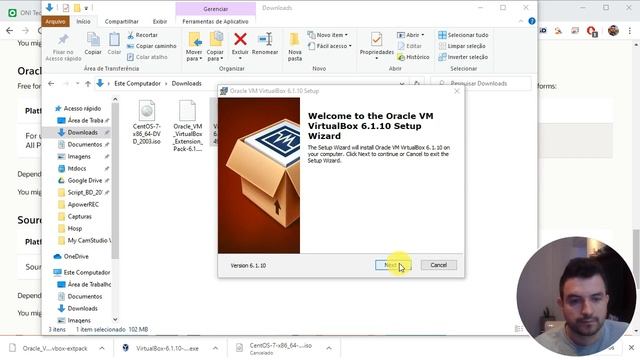The width and height of the screenshot is (640, 360).
Task: Open recent locations dropdown arrow
Action: (77, 84)
